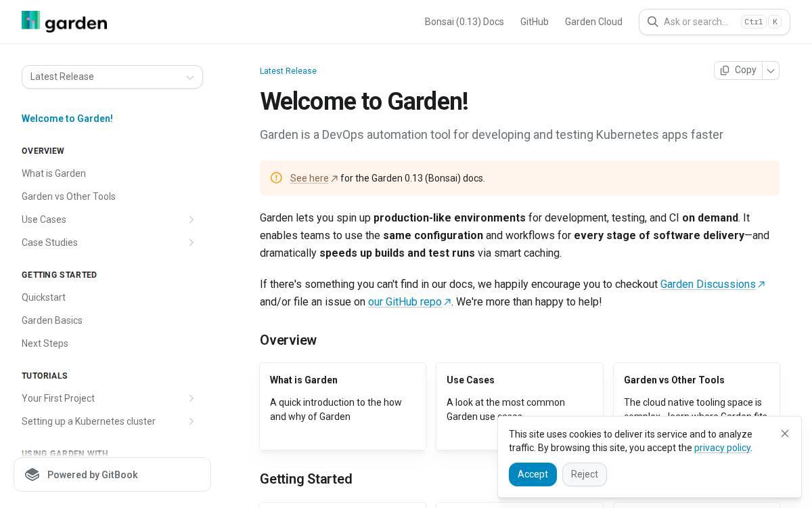Expand the Case Studies sidebar section
Image resolution: width=812 pixels, height=508 pixels.
(191, 242)
